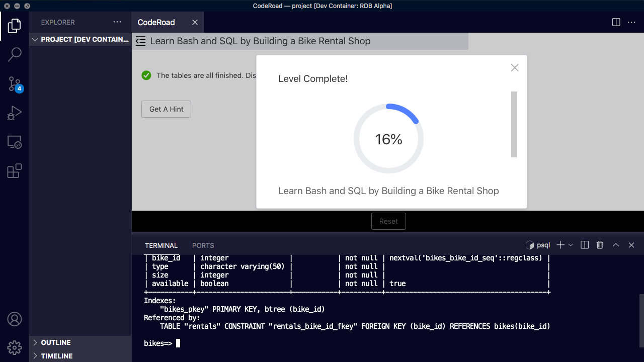The height and width of the screenshot is (362, 644).
Task: Split the terminal pane
Action: pyautogui.click(x=584, y=245)
